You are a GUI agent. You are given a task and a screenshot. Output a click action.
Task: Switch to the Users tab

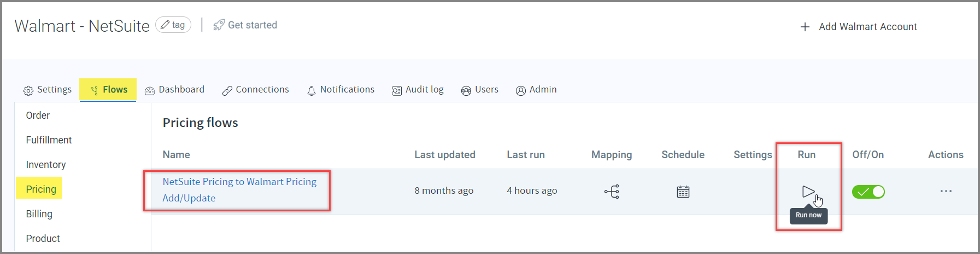click(x=480, y=90)
